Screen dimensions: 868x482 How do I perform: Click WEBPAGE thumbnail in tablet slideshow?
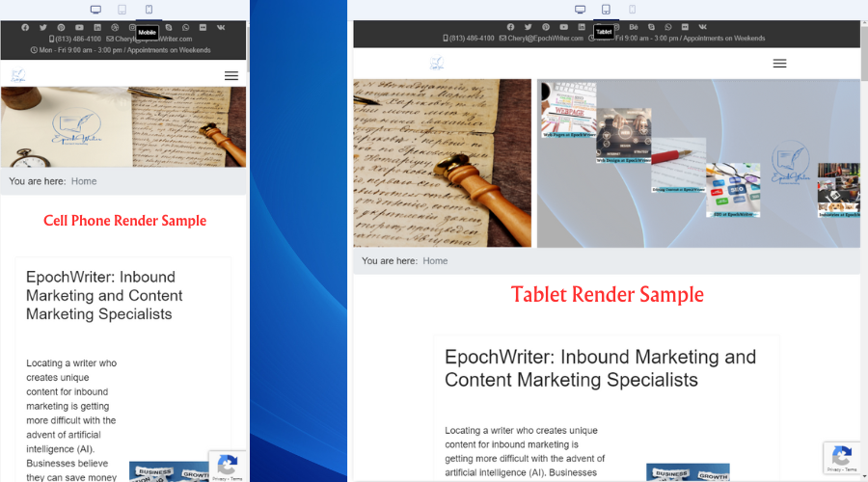[568, 110]
